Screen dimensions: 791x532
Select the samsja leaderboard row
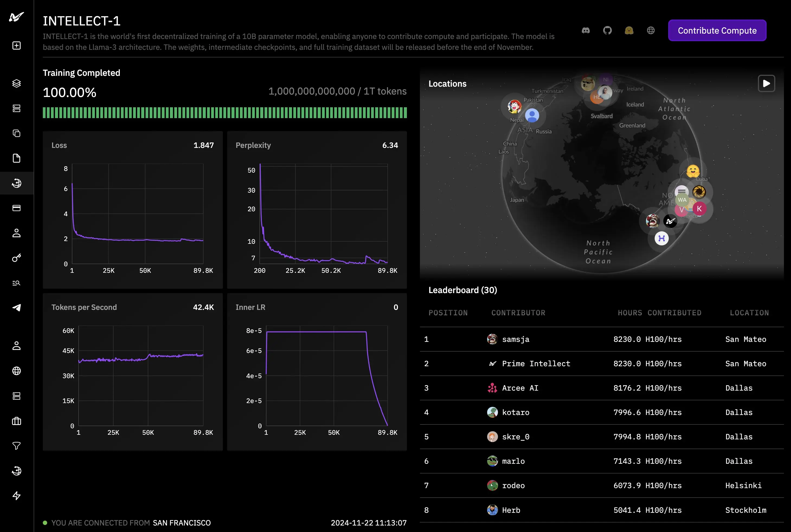point(602,339)
